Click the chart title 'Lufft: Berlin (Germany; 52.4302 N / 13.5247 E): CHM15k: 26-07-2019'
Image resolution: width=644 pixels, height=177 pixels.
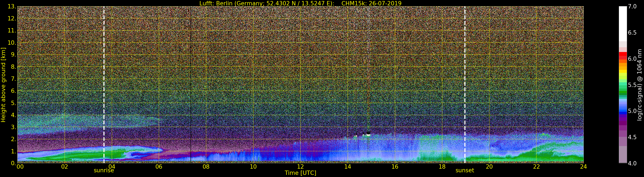click(x=300, y=3)
